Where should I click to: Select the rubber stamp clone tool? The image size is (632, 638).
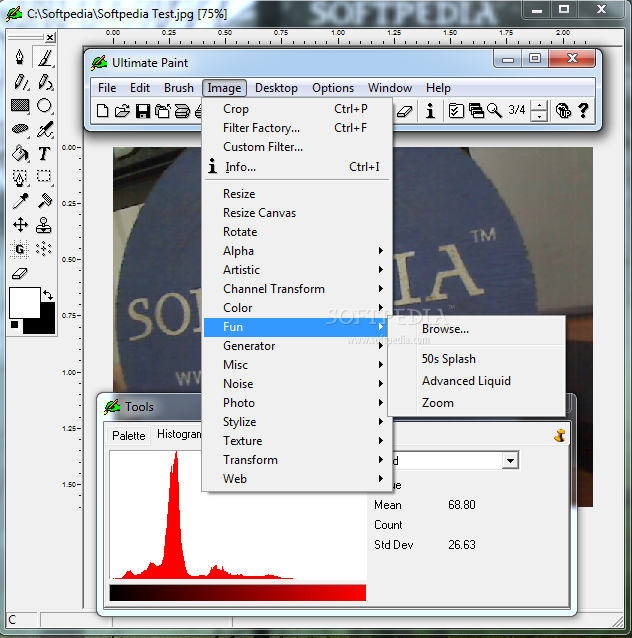[44, 225]
